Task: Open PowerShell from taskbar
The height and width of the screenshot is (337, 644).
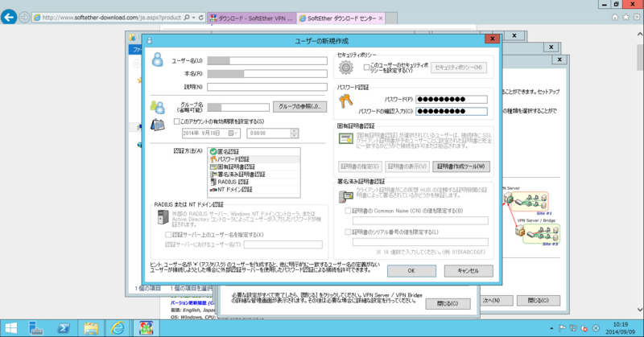Action: pyautogui.click(x=64, y=328)
